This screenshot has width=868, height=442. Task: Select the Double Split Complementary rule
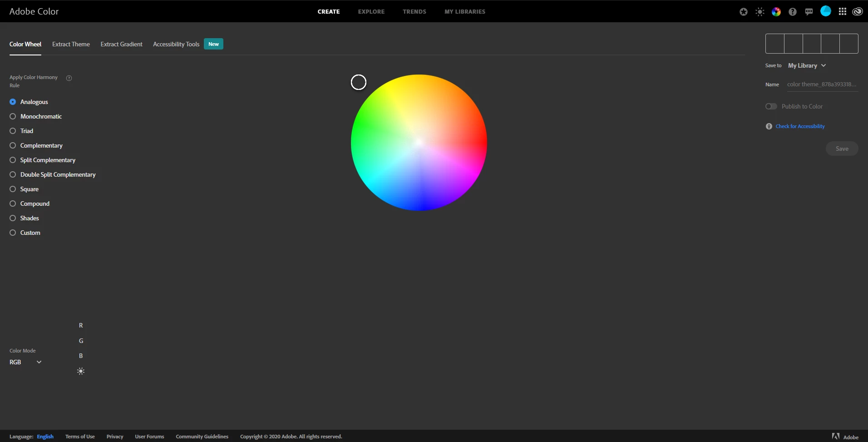(53, 174)
